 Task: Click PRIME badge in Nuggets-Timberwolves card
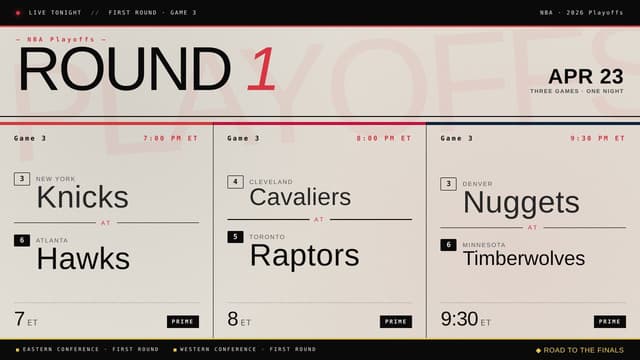coord(610,322)
